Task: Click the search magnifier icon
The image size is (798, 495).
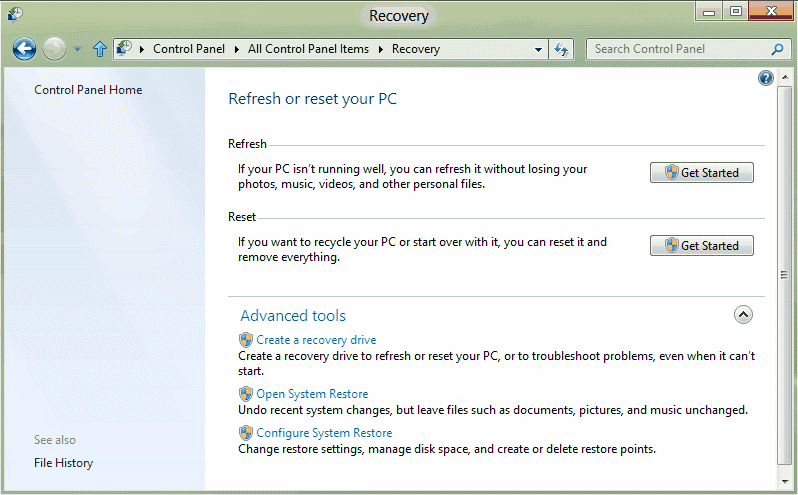Action: click(777, 49)
